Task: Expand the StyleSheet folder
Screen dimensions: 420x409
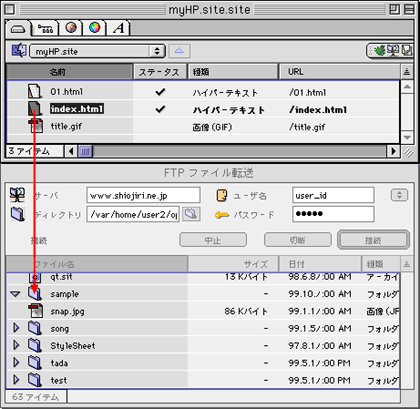Action: click(x=16, y=345)
